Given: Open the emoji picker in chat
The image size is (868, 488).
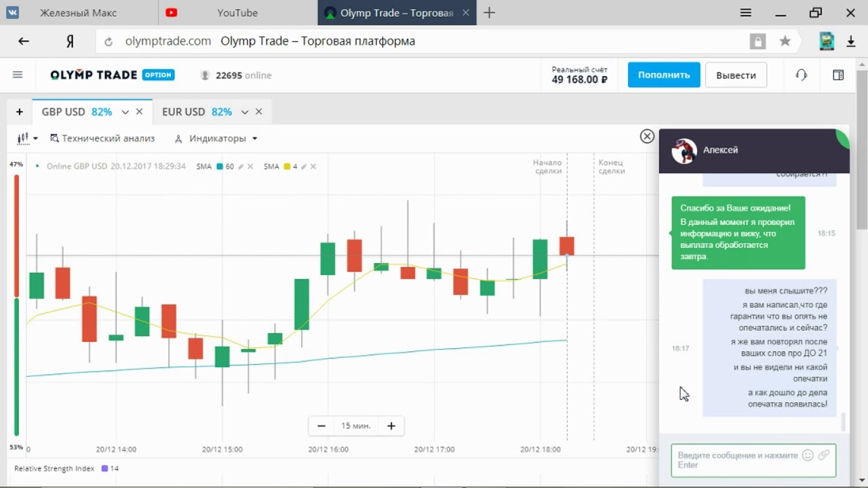Looking at the screenshot, I should 808,455.
